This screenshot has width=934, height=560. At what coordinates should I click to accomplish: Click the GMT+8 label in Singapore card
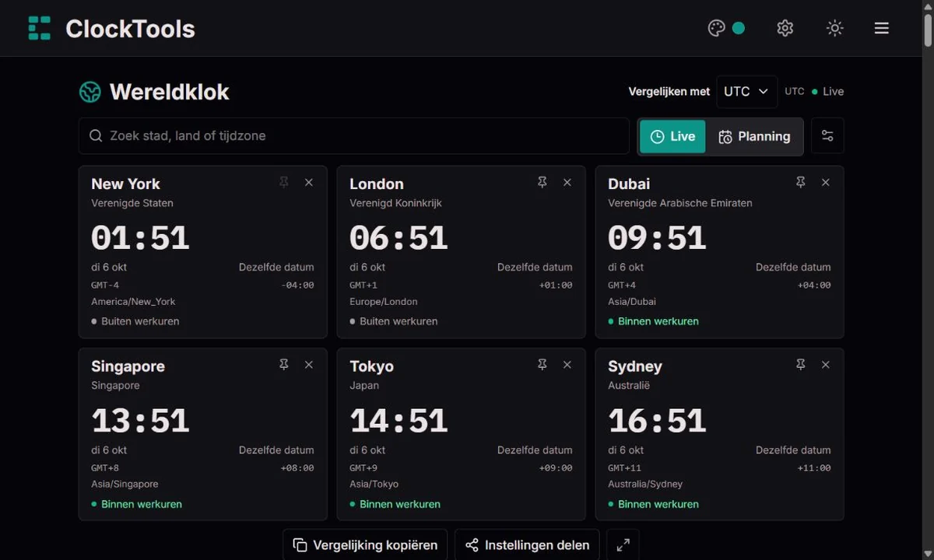[105, 468]
